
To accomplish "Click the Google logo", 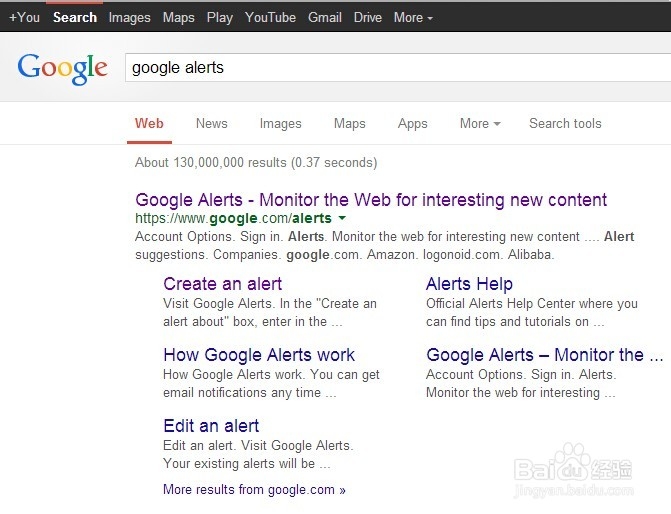I will tap(62, 69).
